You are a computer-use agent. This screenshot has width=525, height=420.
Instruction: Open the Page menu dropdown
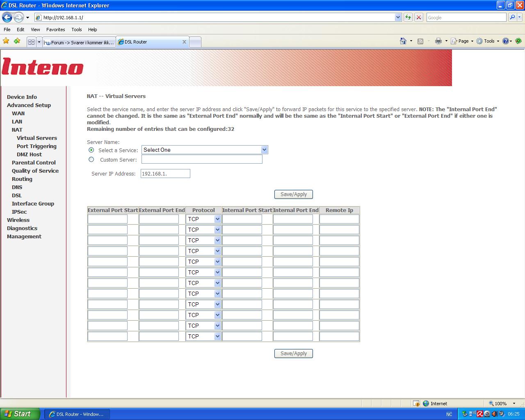click(x=462, y=41)
